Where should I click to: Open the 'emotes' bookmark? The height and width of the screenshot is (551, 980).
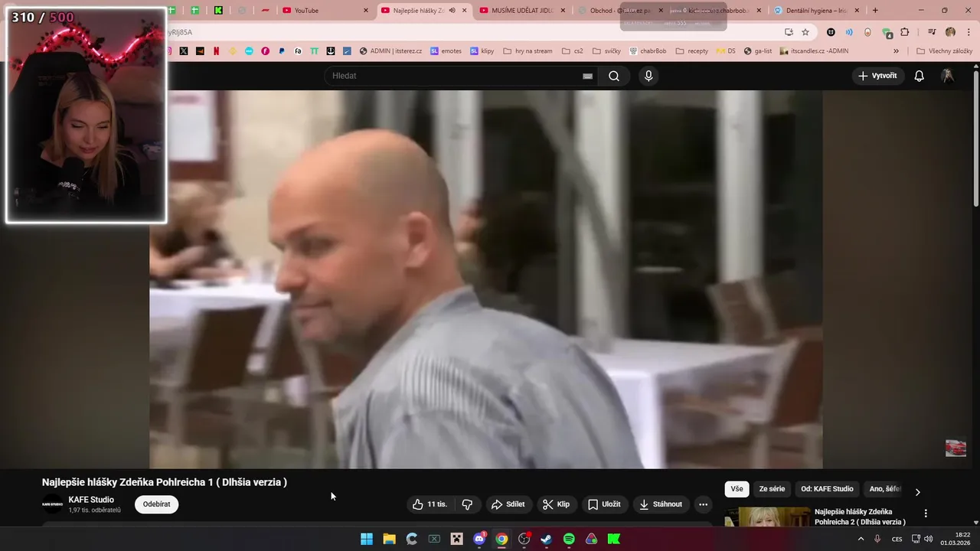tap(446, 51)
